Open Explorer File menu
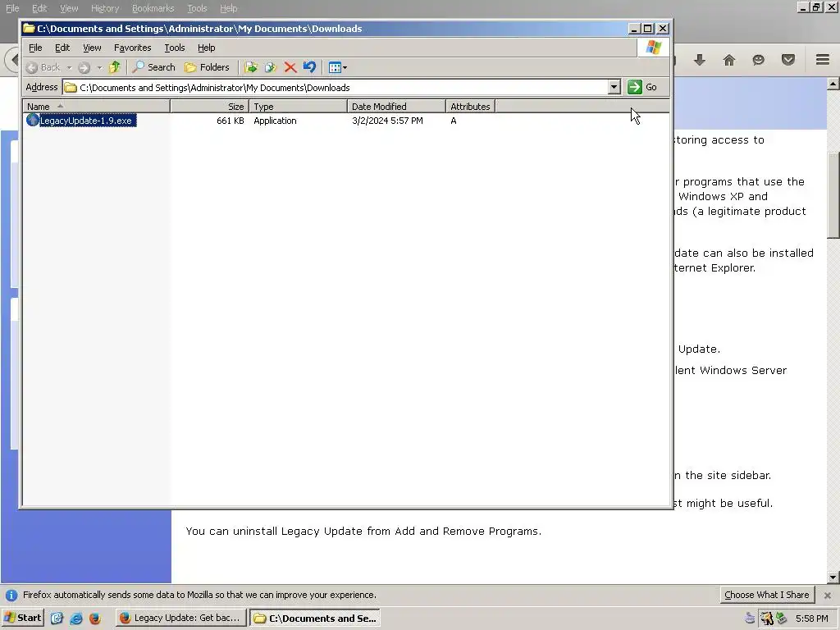Viewport: 840px width, 630px height. point(35,48)
